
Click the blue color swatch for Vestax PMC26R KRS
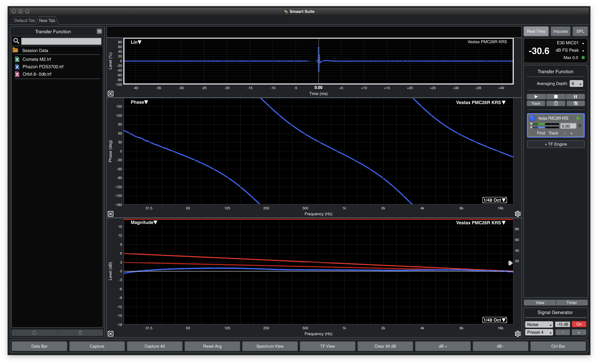(x=532, y=118)
